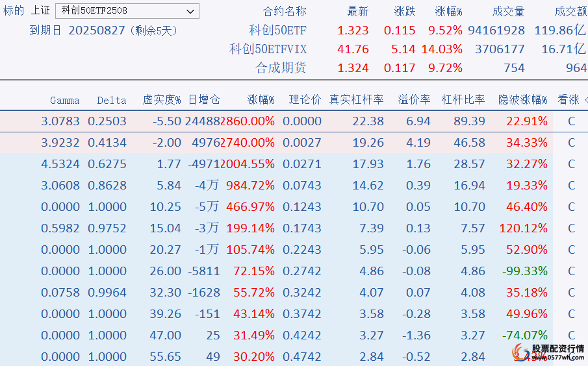This screenshot has height=366, width=588.
Task: Click theoretical price 0.4242
Action: pyautogui.click(x=302, y=335)
